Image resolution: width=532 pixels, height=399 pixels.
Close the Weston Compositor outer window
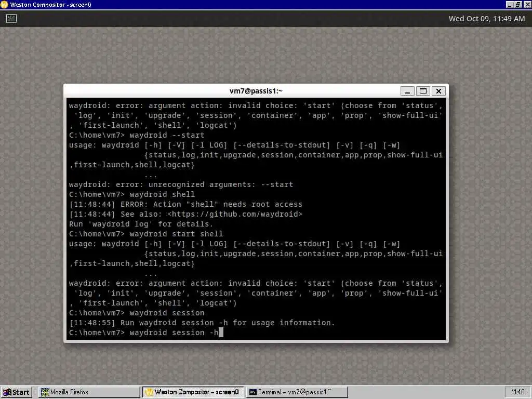click(x=527, y=5)
